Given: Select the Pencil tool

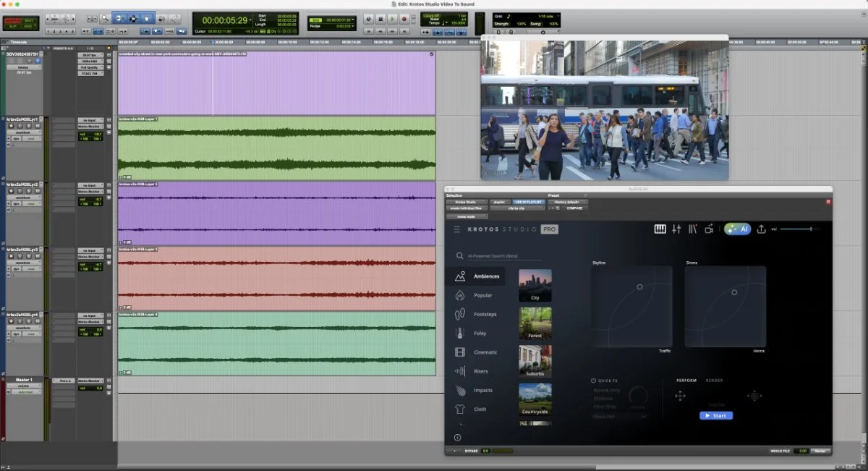Looking at the screenshot, I should 176,17.
